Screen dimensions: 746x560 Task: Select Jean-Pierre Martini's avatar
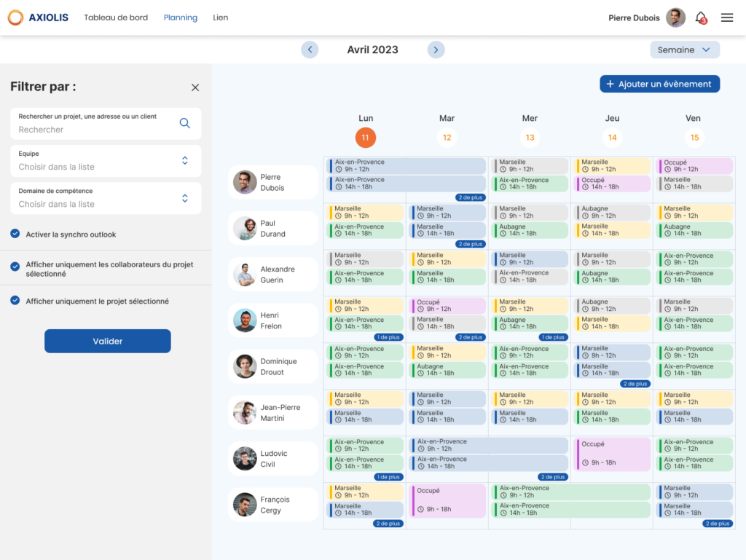(245, 413)
